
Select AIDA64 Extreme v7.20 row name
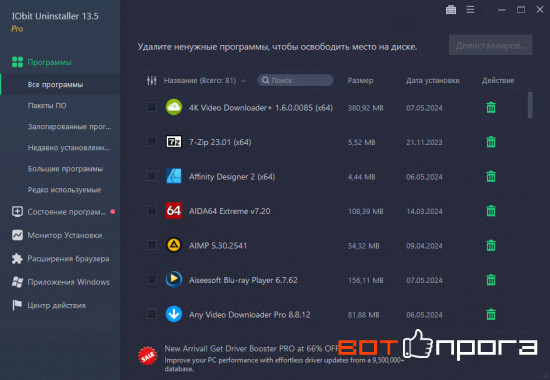[229, 211]
